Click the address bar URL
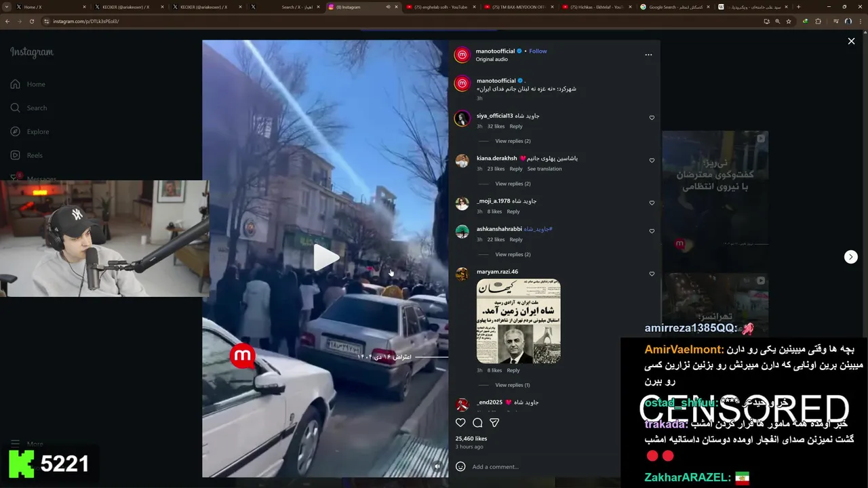 pos(86,21)
